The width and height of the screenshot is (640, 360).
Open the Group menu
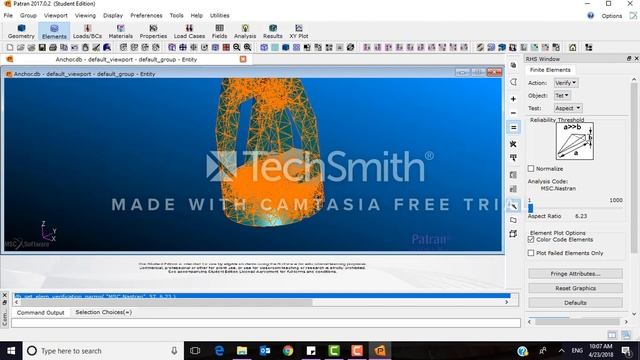(x=28, y=16)
